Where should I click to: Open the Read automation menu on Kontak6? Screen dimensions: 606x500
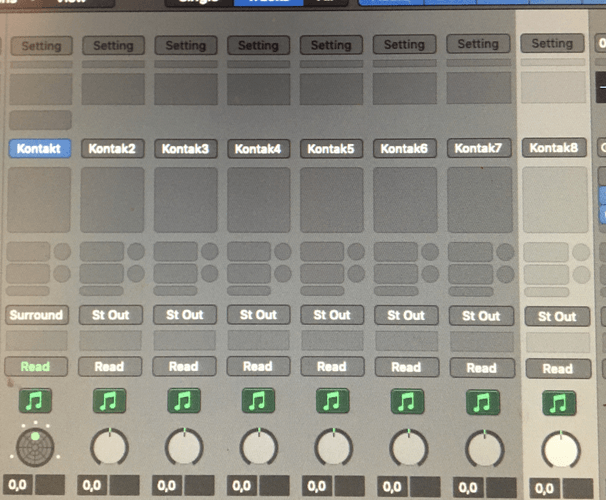coord(407,367)
